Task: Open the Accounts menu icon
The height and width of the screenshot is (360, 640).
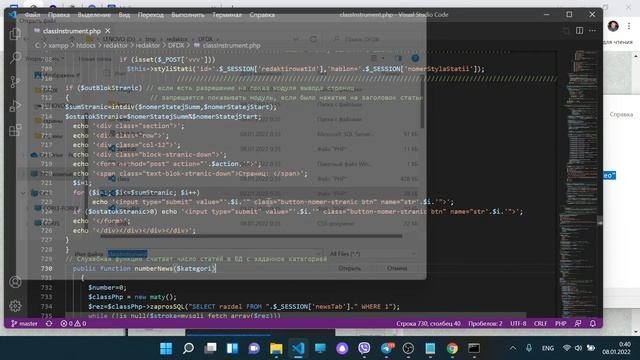Action: 15,282
